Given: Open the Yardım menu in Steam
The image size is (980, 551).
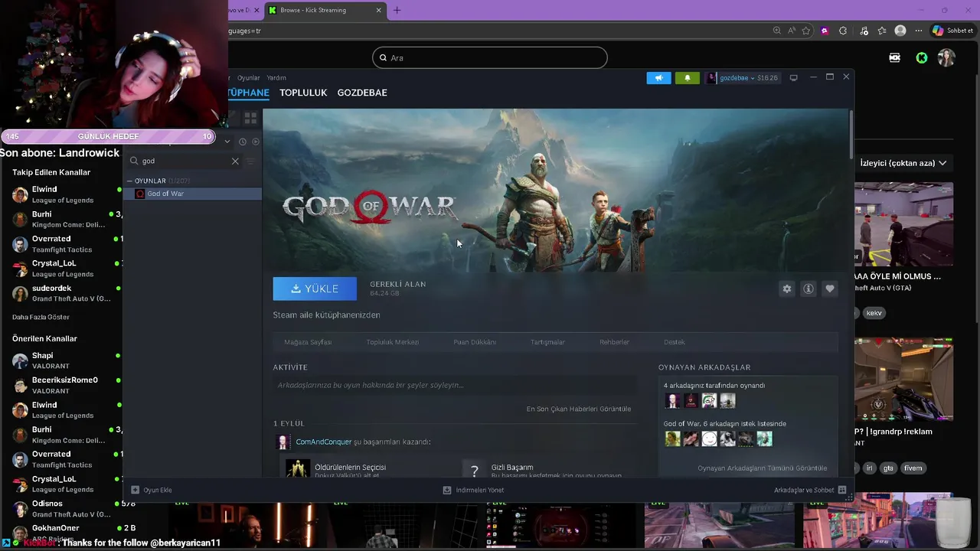Looking at the screenshot, I should 276,78.
